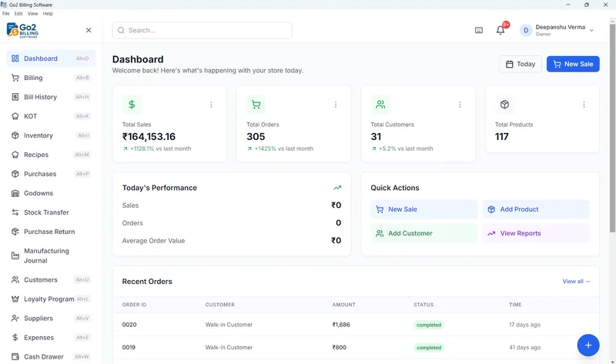616x364 pixels.
Task: Open Total Customers card options menu
Action: [460, 105]
